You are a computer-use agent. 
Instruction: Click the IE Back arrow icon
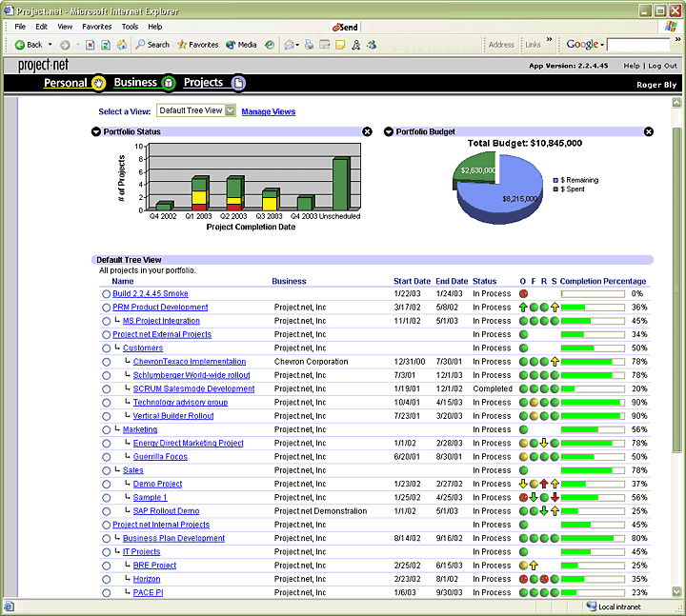coord(20,45)
